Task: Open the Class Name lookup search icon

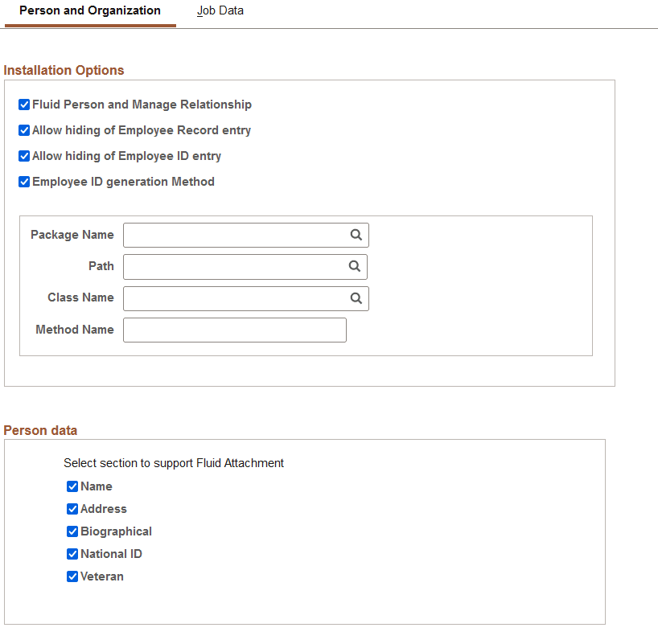Action: click(x=356, y=298)
